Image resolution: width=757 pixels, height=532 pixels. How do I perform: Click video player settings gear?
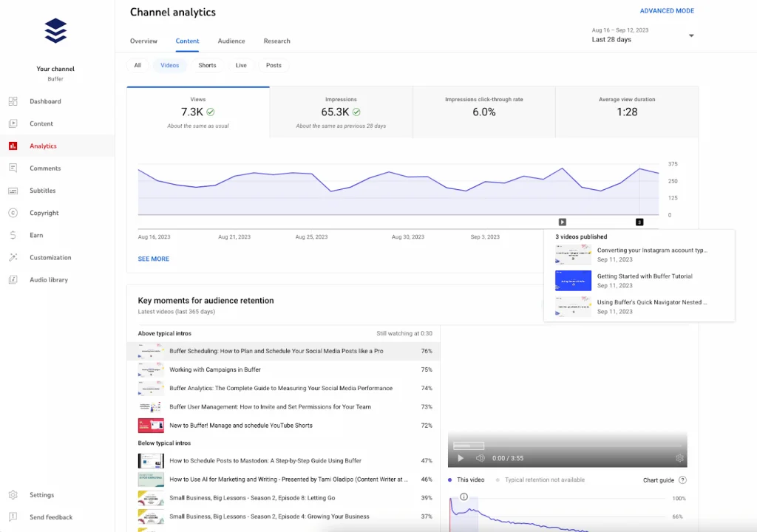click(x=679, y=458)
